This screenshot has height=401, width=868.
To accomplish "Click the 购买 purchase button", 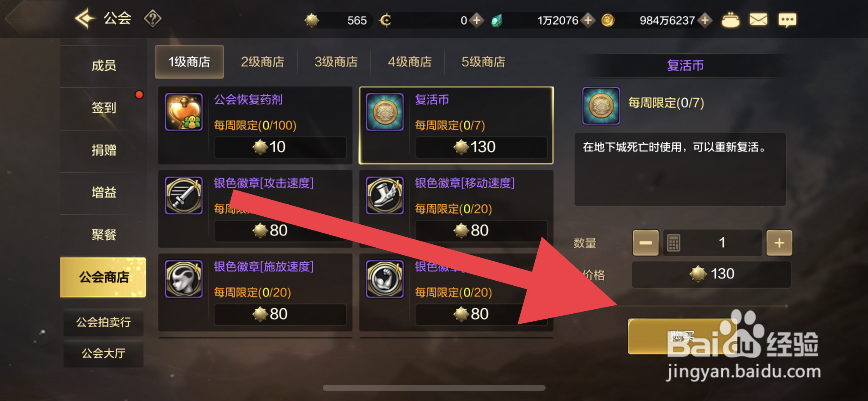I will [682, 336].
